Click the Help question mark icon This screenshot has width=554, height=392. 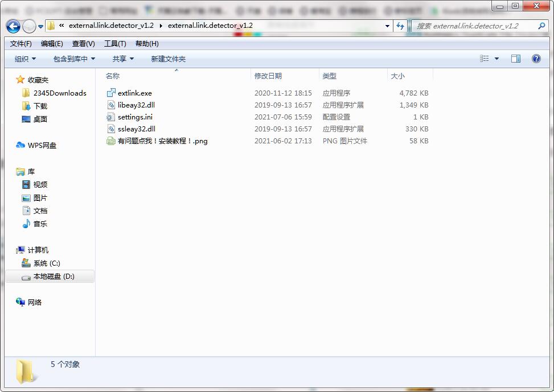[536, 59]
